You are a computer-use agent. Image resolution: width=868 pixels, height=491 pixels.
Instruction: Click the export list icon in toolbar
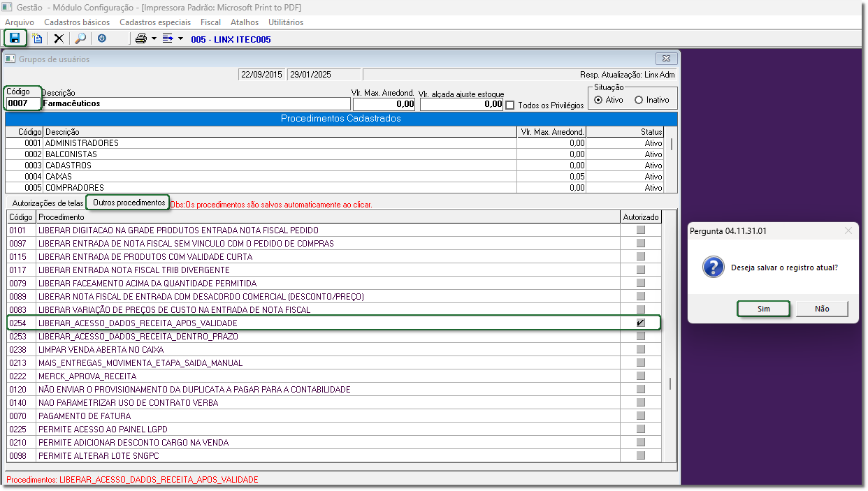click(168, 39)
